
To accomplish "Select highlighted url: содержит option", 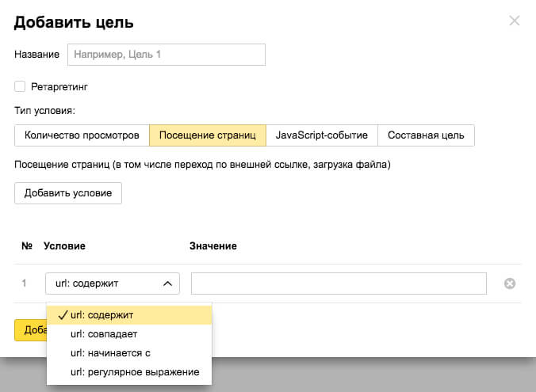I will coord(129,315).
